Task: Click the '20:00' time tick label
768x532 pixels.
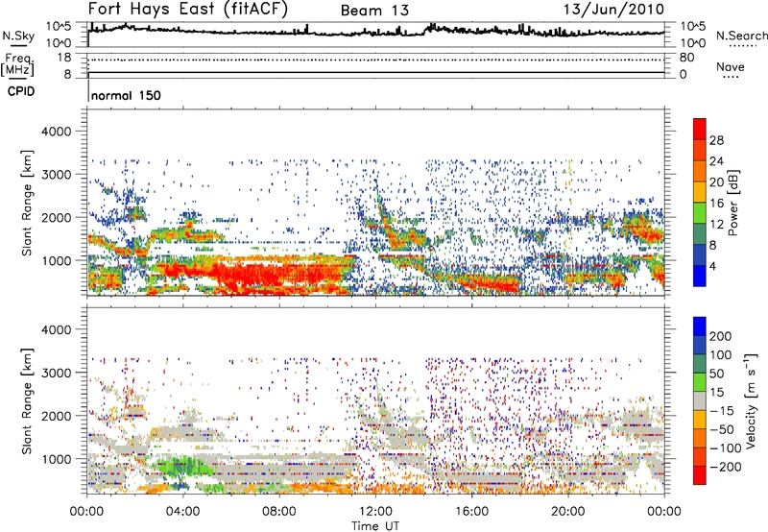Action: (x=568, y=512)
